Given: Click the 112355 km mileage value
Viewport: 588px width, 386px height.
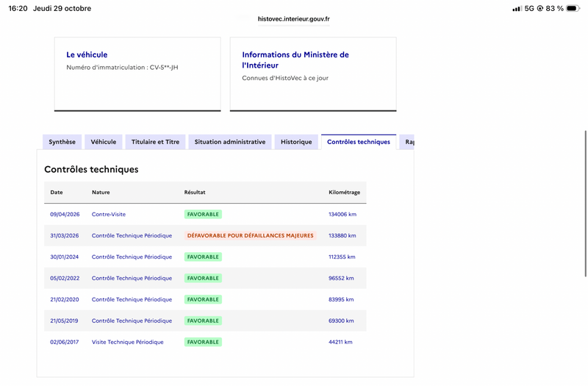Looking at the screenshot, I should coord(342,257).
